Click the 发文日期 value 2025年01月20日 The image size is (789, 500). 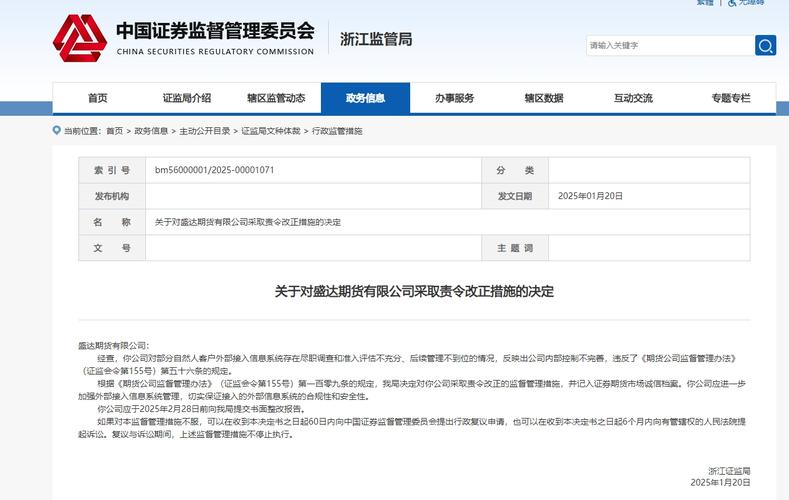(x=590, y=196)
